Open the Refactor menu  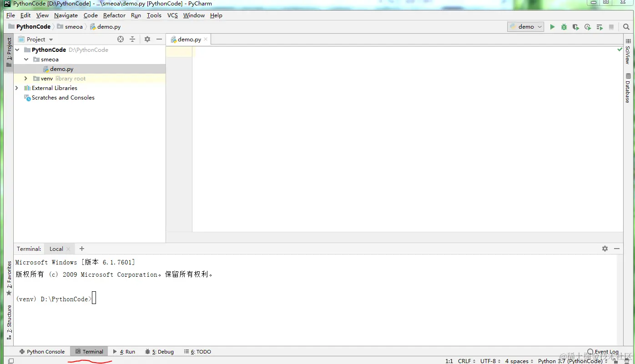pyautogui.click(x=114, y=15)
